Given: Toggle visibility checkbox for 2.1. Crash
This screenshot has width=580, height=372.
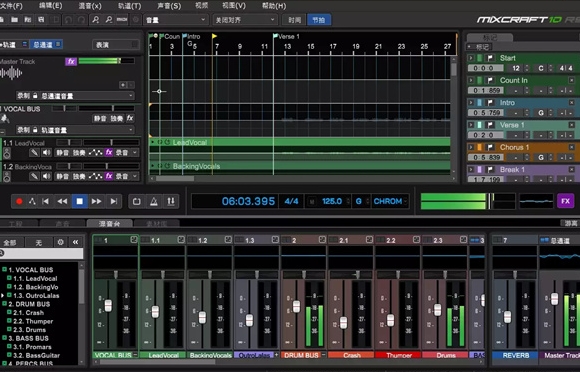Looking at the screenshot, I should click(x=9, y=312).
